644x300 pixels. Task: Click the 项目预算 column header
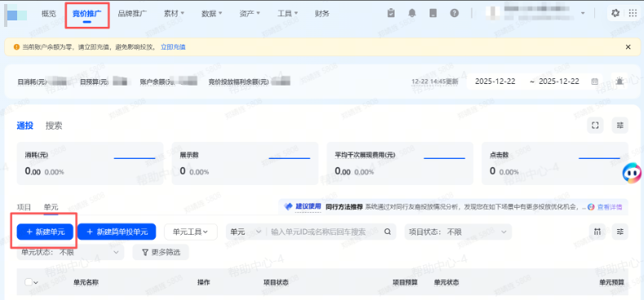click(x=405, y=282)
